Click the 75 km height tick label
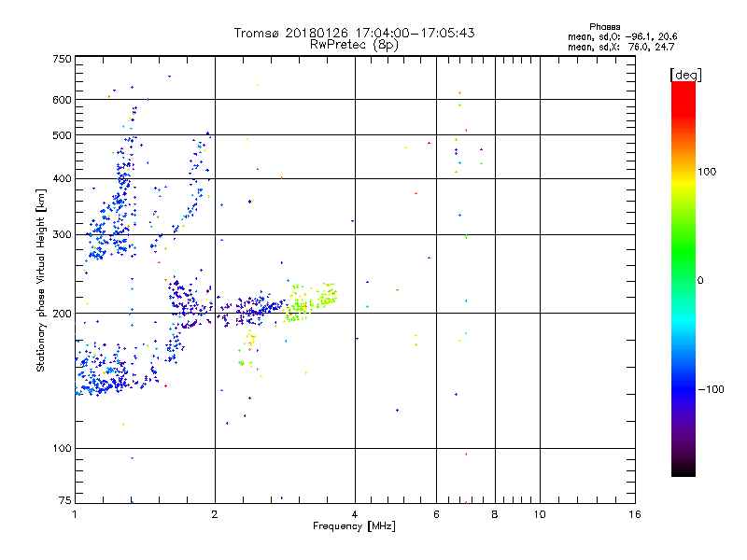This screenshot has width=747, height=560. coord(65,500)
